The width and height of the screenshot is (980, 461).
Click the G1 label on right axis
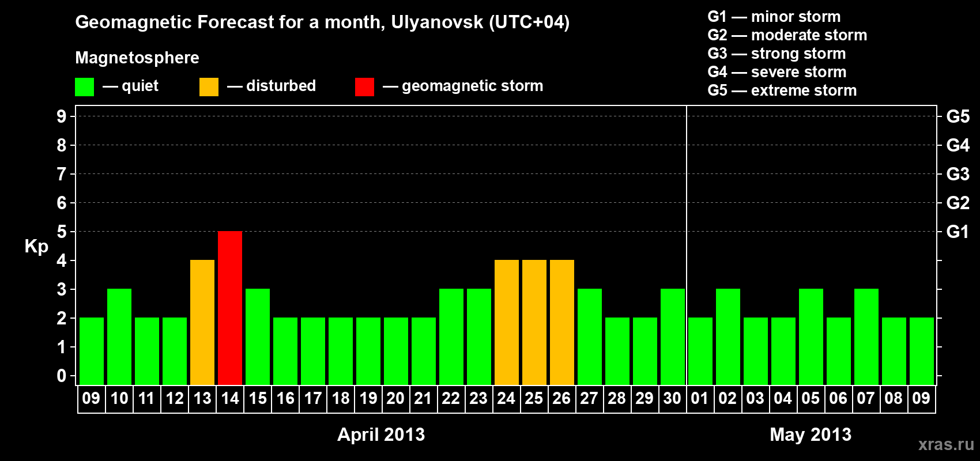coord(958,232)
